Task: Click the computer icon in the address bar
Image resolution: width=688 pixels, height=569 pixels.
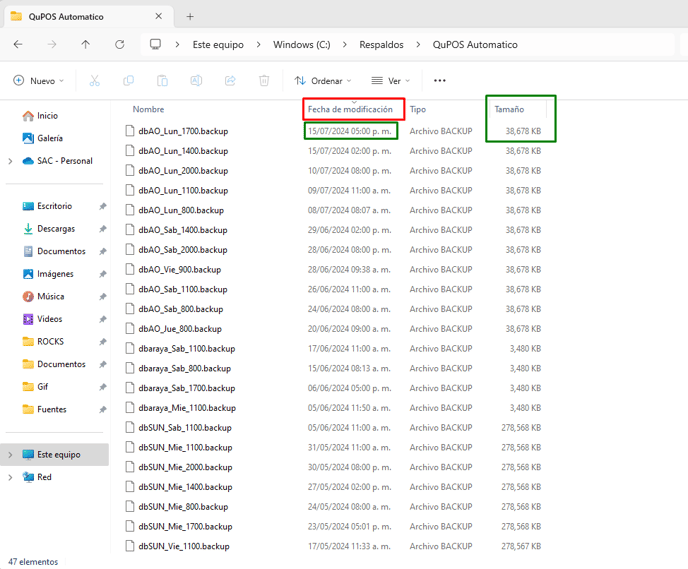Action: pyautogui.click(x=155, y=44)
